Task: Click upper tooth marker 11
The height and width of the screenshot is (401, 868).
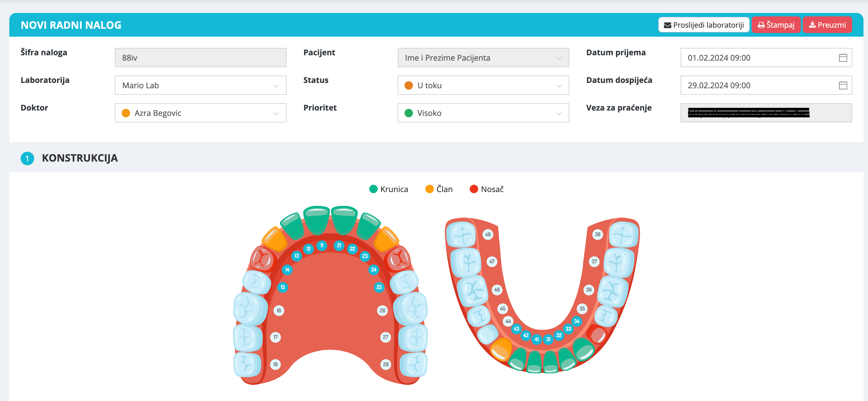Action: click(x=322, y=245)
